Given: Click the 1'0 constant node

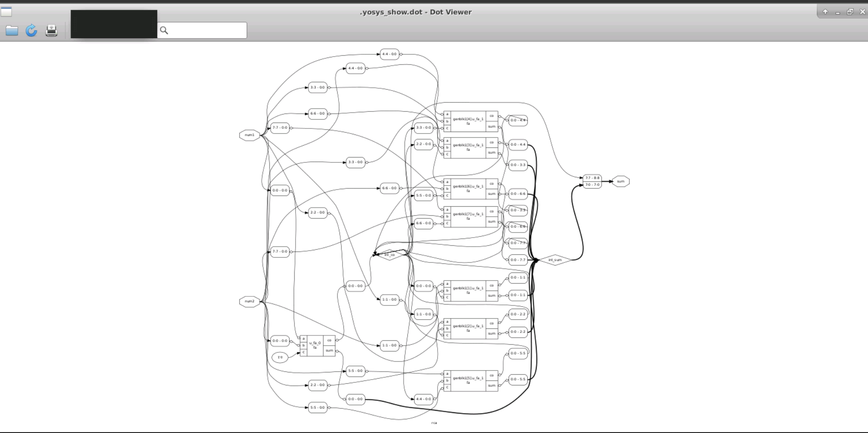Looking at the screenshot, I should 280,357.
